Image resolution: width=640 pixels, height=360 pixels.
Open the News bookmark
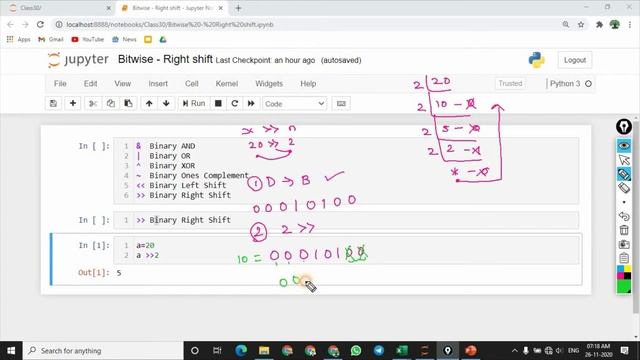[x=124, y=40]
